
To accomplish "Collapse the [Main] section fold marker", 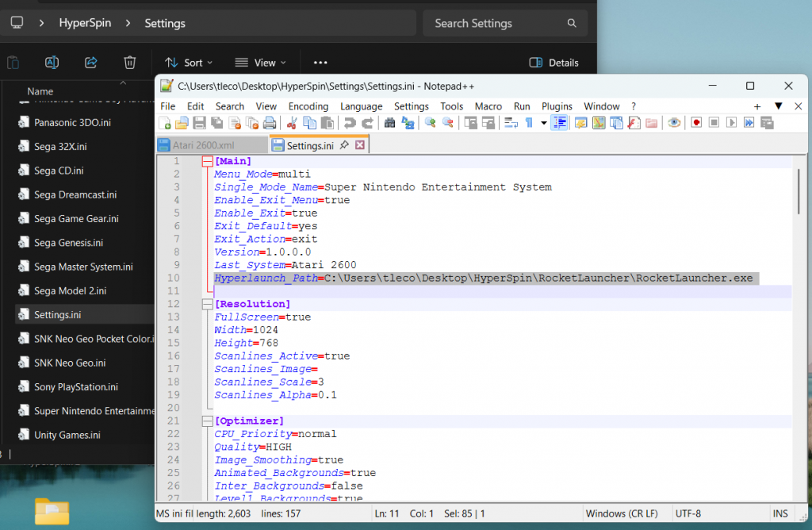I will (207, 162).
